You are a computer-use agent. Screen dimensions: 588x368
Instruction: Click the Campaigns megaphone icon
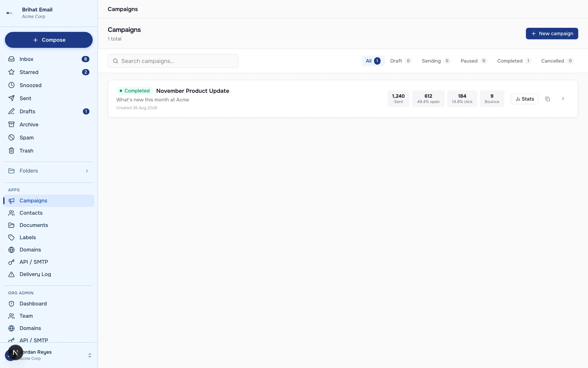click(11, 201)
